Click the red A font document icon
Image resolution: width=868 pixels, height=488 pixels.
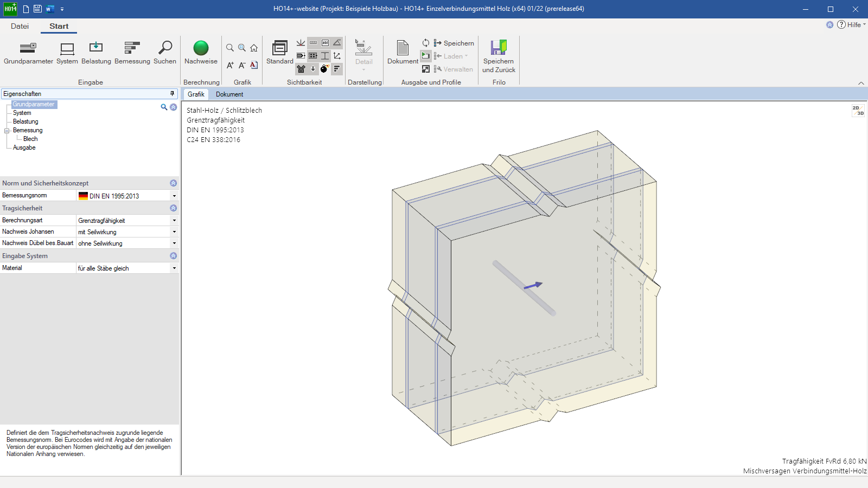click(254, 65)
